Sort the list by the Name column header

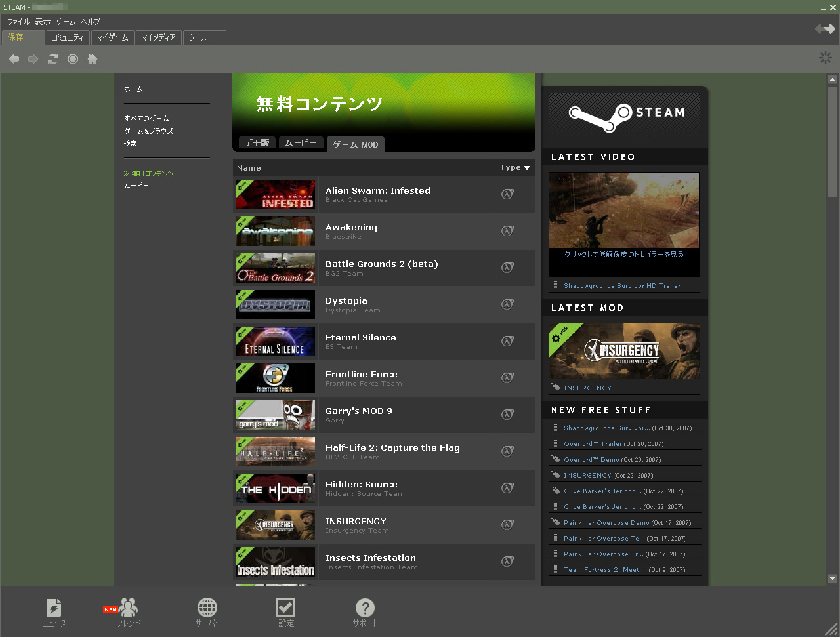[249, 168]
